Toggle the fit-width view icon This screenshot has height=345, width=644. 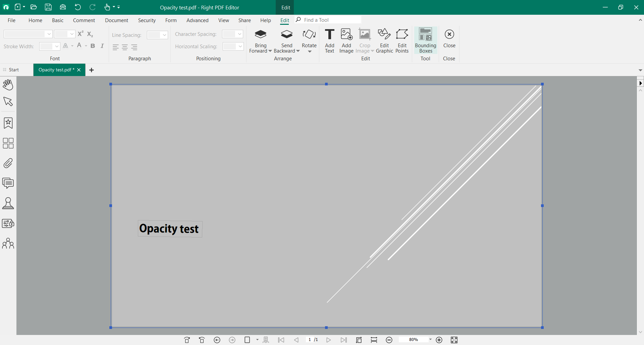(x=374, y=340)
